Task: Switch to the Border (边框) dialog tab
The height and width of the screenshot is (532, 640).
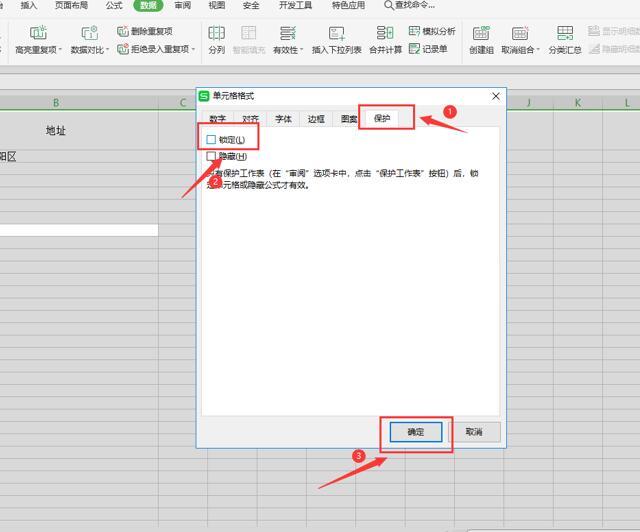Action: [316, 119]
